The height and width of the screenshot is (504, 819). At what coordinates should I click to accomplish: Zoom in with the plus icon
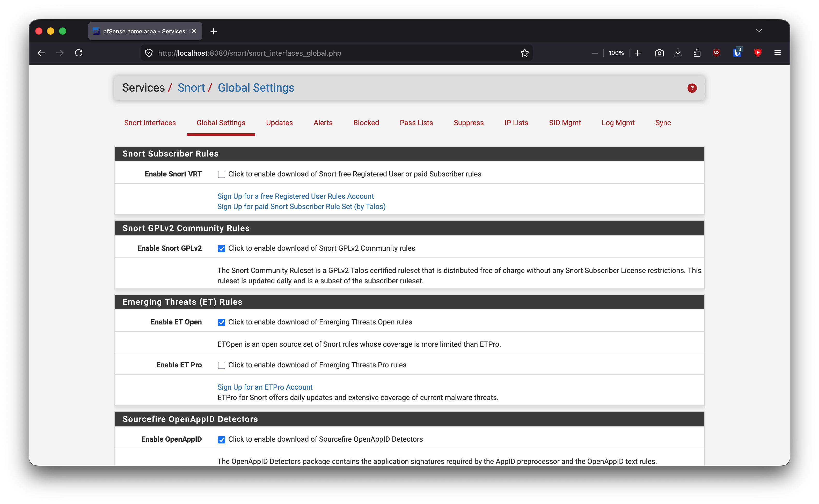pyautogui.click(x=638, y=53)
